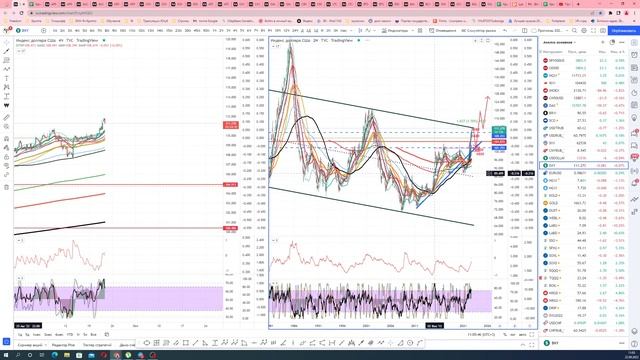Select EURUSD row in watchlist
Screen dimensions: 640x360
pos(584,173)
